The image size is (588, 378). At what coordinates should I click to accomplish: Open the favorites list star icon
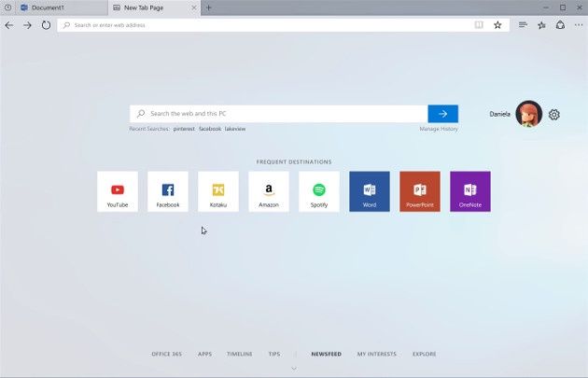[x=541, y=25]
